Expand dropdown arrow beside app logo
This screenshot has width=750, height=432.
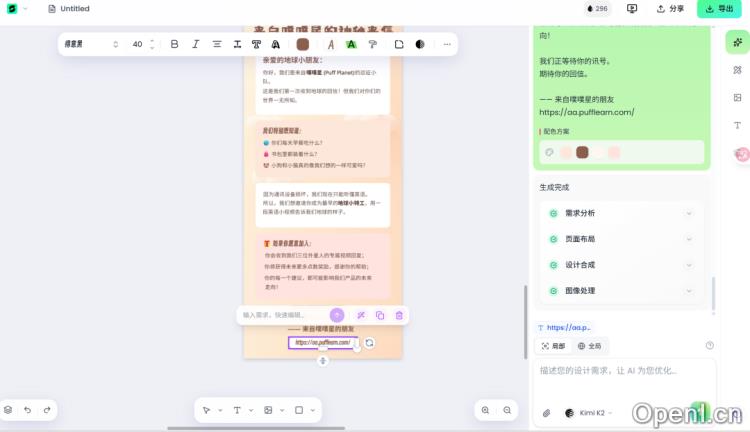coord(25,9)
